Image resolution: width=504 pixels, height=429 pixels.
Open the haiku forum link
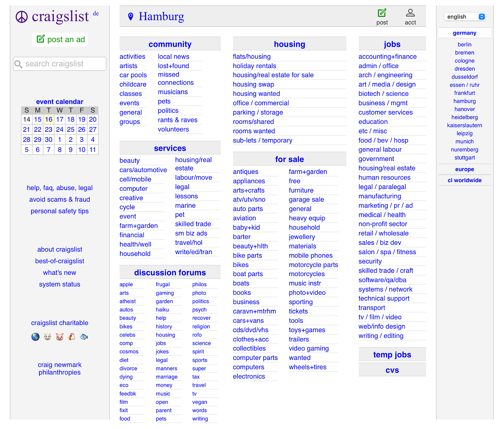162,310
